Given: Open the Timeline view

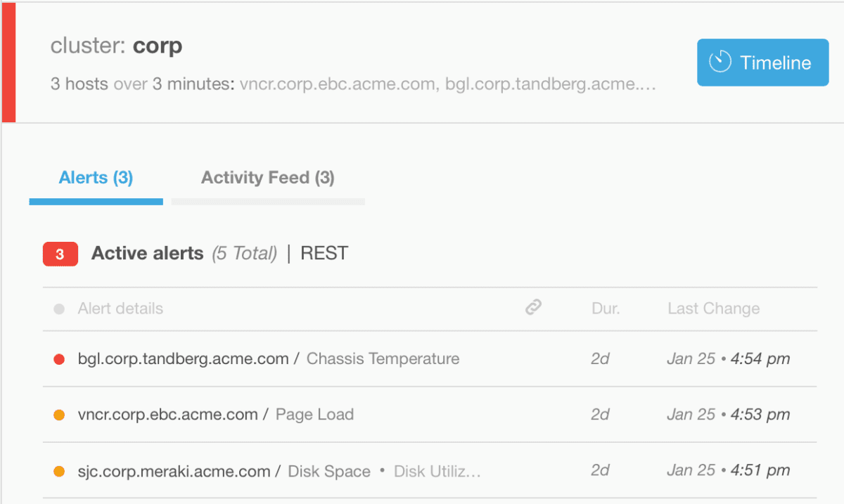Looking at the screenshot, I should point(762,62).
